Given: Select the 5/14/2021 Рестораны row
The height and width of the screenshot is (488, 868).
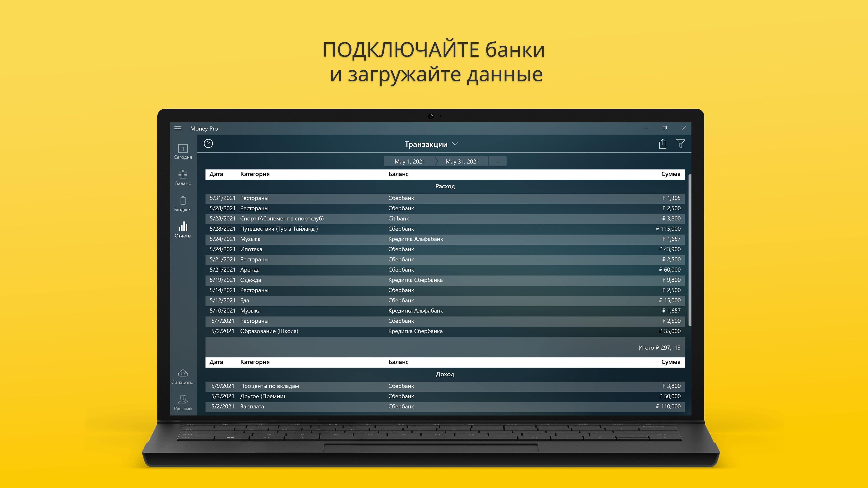Looking at the screenshot, I should [x=445, y=290].
